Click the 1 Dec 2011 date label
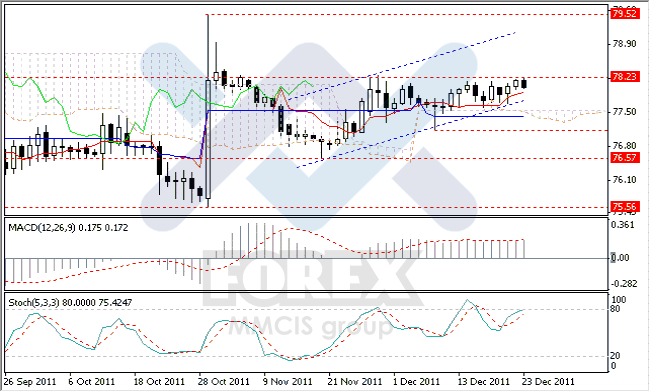650x392 pixels. click(x=416, y=382)
